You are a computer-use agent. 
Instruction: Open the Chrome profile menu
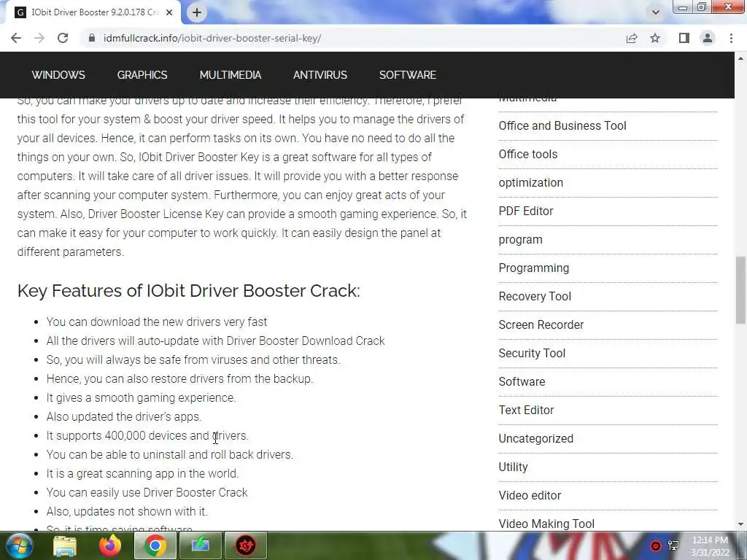pos(708,38)
